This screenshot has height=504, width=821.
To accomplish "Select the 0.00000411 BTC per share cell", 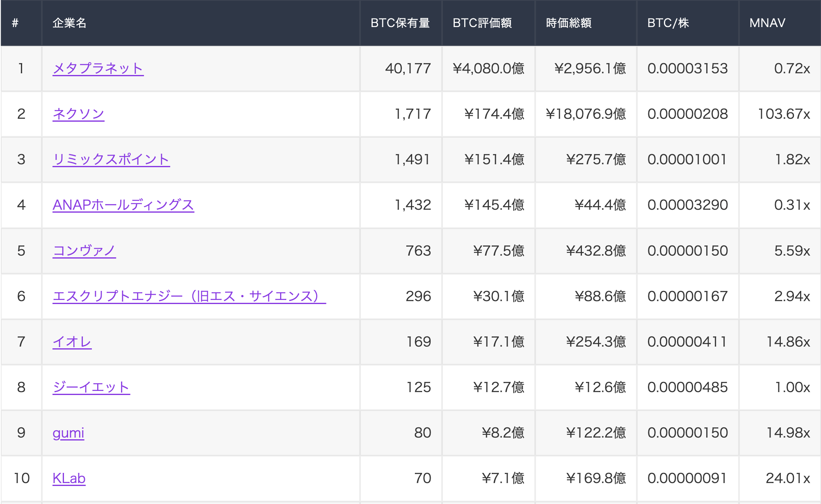I will 688,342.
